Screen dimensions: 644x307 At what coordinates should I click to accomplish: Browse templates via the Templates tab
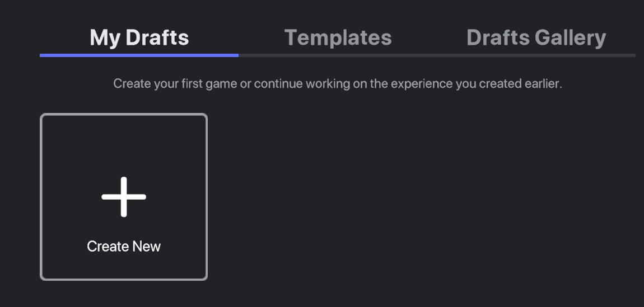(x=338, y=37)
